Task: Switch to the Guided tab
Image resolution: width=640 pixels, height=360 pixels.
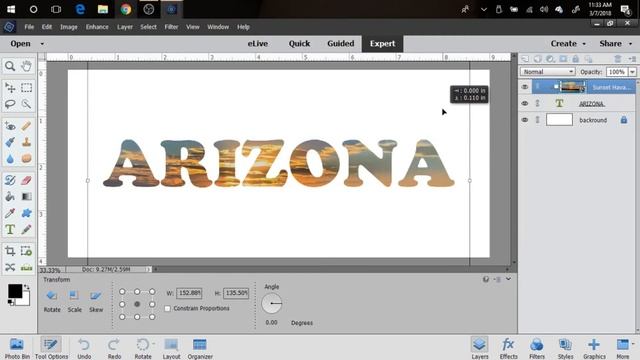Action: click(340, 44)
